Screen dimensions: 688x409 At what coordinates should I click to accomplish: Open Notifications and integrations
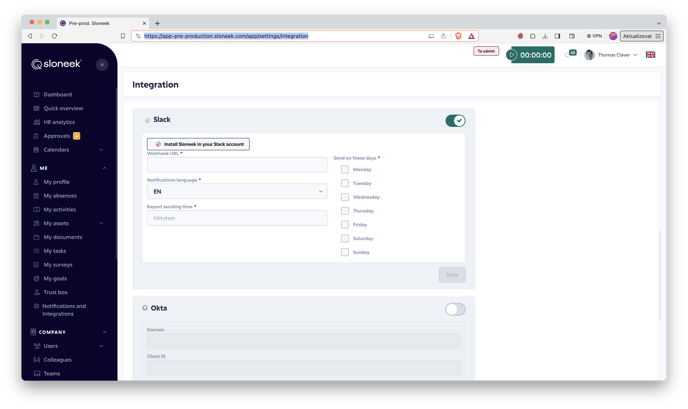(x=64, y=310)
